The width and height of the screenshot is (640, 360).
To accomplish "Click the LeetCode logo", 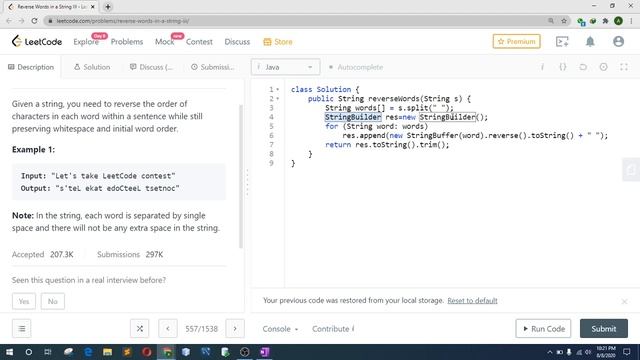I will (37, 42).
